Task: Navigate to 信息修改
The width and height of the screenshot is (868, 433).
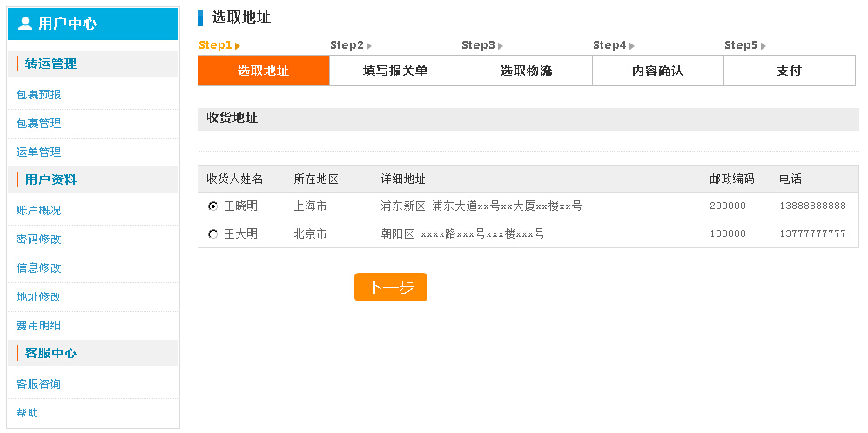Action: tap(39, 268)
